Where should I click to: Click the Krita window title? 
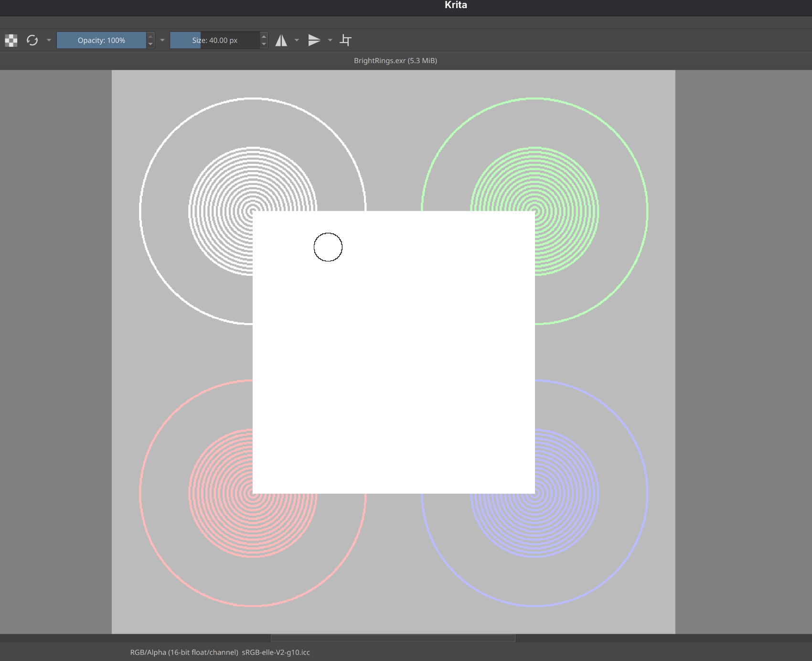[x=456, y=5]
